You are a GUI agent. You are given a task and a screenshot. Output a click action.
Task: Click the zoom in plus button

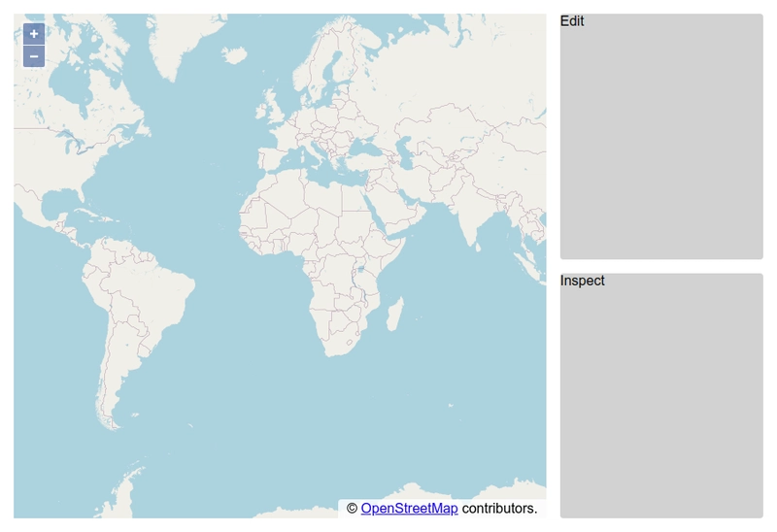click(34, 34)
